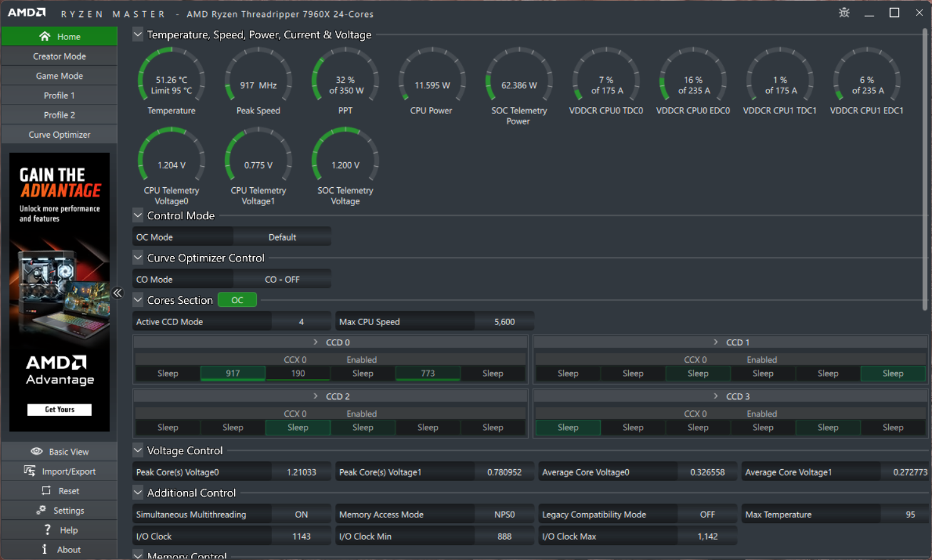932x560 pixels.
Task: Click the Basic View button
Action: point(60,452)
